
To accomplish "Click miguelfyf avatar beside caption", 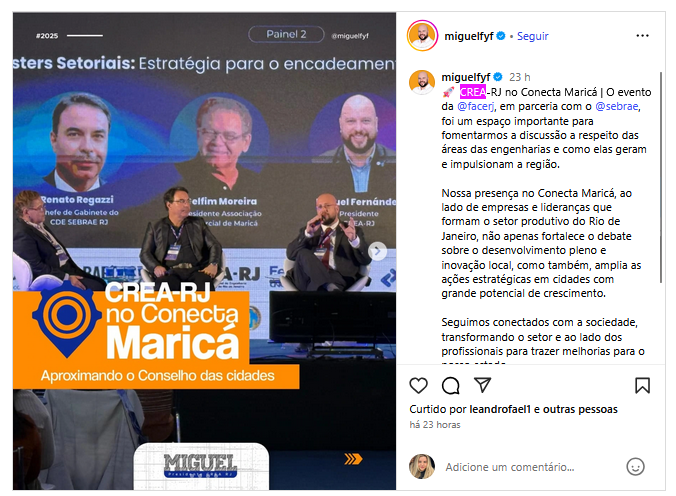I will tap(422, 82).
